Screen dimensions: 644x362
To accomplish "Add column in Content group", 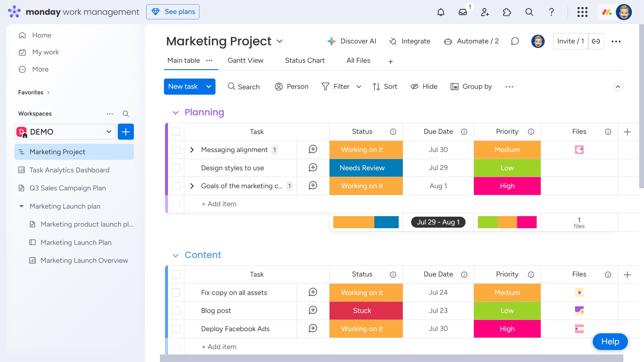I will coord(627,275).
